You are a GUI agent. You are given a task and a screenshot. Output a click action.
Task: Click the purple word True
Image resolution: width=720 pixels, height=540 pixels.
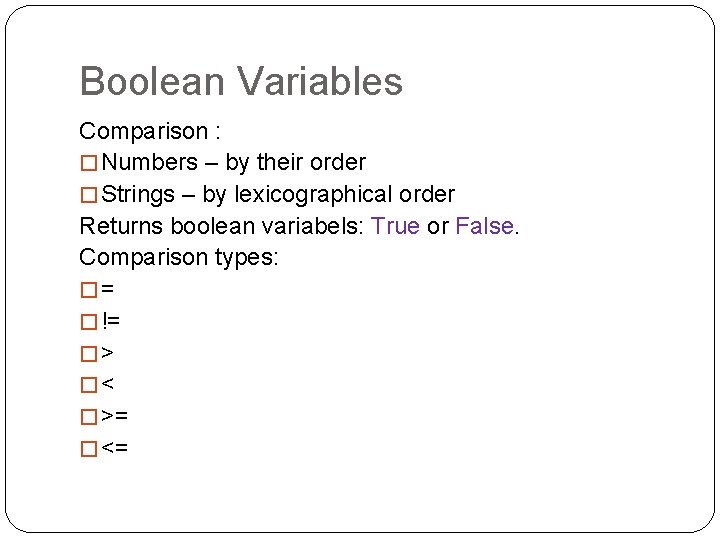coord(395,226)
